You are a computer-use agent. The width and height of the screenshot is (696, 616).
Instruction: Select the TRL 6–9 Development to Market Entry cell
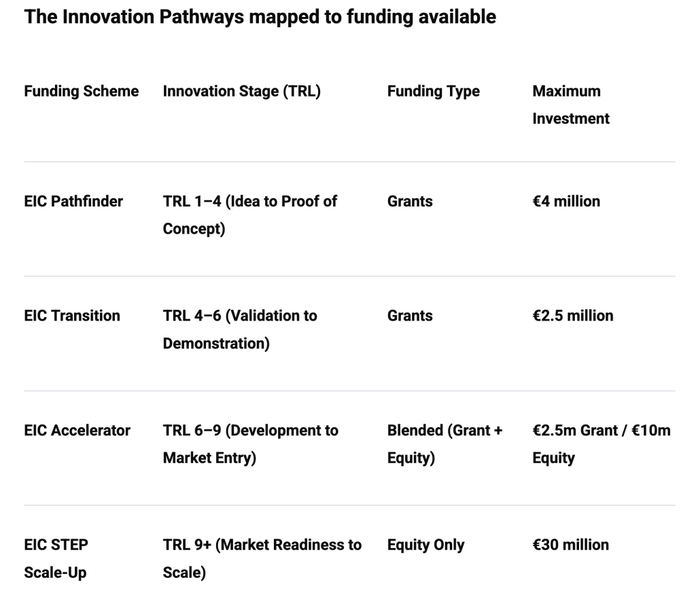point(250,444)
